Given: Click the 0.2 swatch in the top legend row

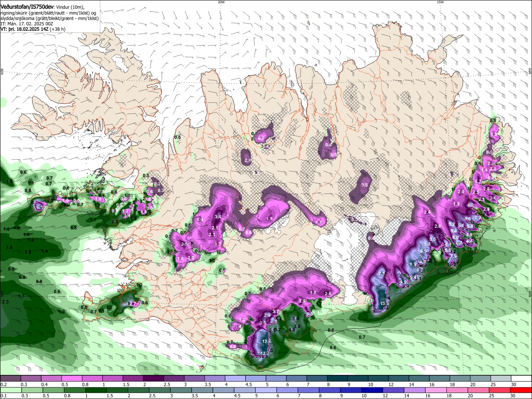Looking at the screenshot, I should click(x=10, y=379).
